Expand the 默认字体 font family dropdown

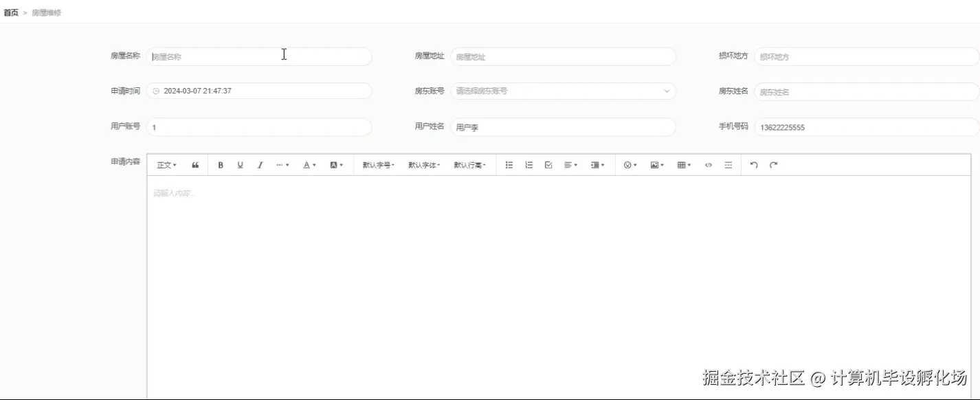tap(425, 164)
